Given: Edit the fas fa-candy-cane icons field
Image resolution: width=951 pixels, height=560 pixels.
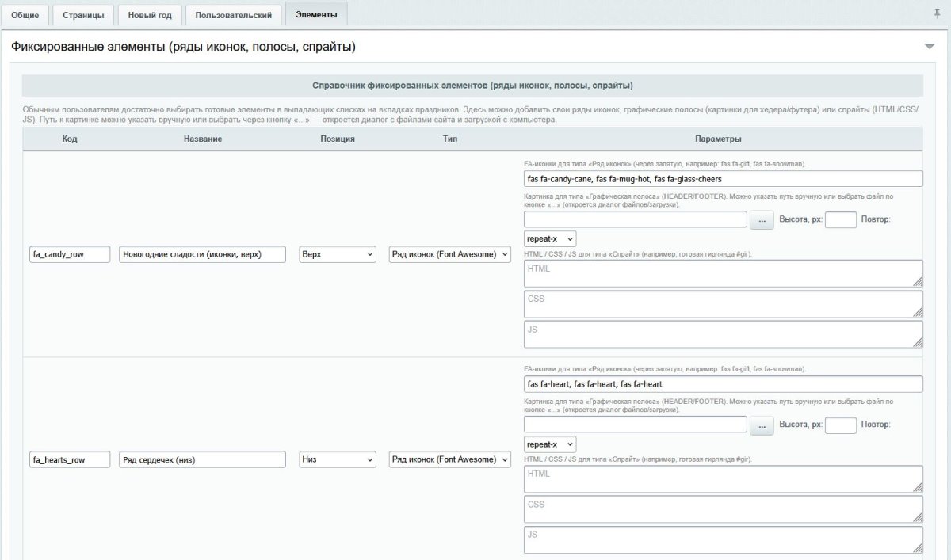Looking at the screenshot, I should [723, 179].
